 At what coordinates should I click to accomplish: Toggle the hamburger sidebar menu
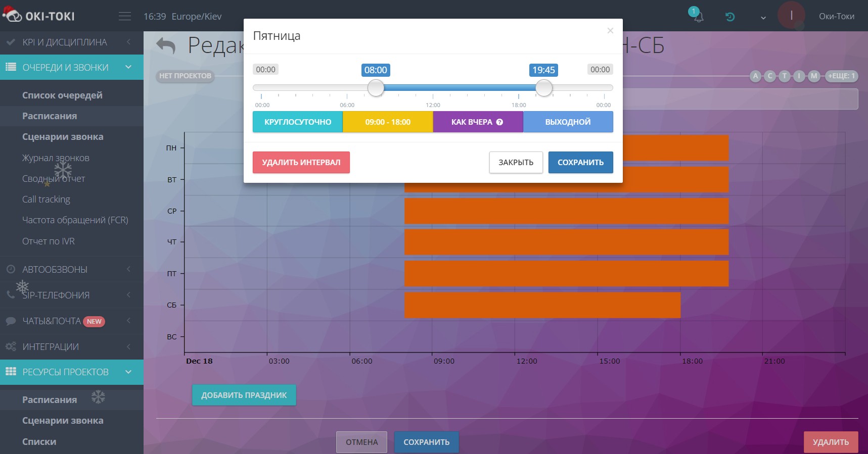pos(125,16)
